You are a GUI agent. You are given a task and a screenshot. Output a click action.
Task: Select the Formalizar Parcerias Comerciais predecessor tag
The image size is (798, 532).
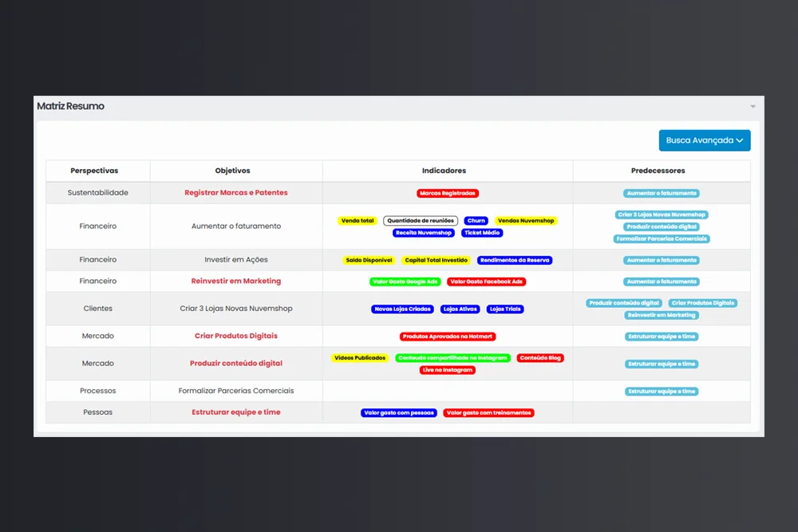[x=662, y=238]
